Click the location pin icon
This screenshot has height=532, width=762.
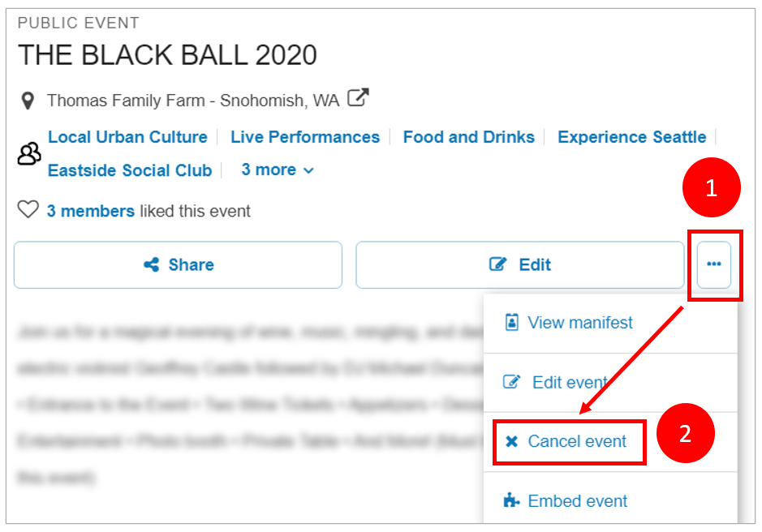coord(28,101)
